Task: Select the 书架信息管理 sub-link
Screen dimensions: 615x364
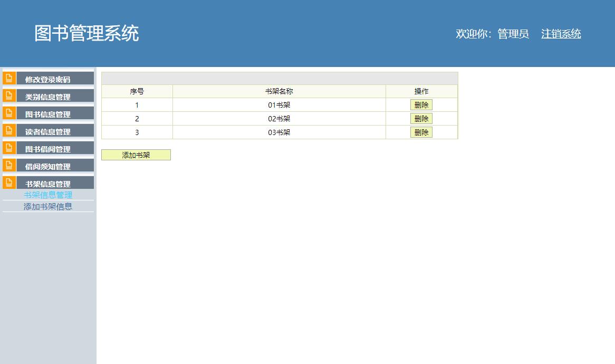Action: [47, 195]
